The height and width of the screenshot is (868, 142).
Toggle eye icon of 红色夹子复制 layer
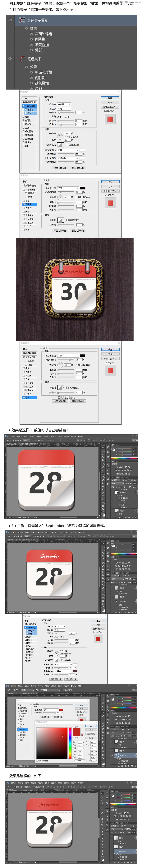[10, 20]
